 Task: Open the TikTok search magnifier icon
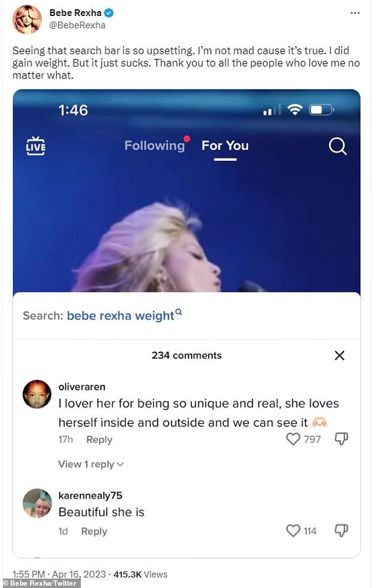coord(337,146)
